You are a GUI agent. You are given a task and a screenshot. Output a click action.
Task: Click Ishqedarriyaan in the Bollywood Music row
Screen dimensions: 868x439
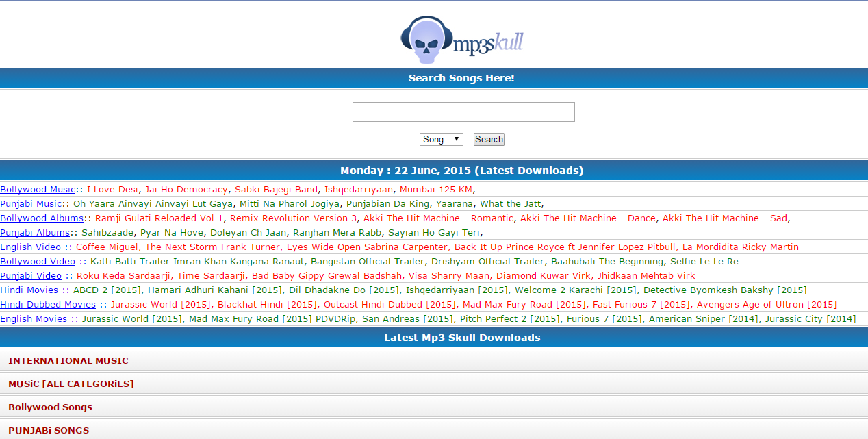(x=359, y=189)
